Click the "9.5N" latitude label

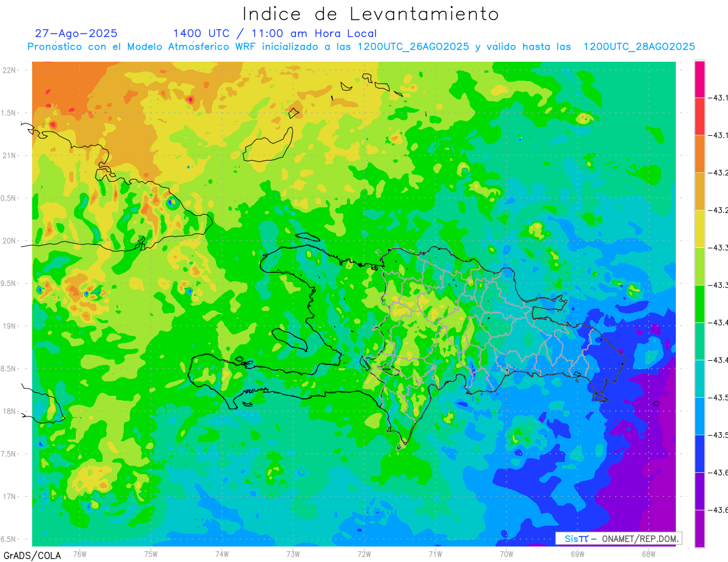[x=9, y=283]
